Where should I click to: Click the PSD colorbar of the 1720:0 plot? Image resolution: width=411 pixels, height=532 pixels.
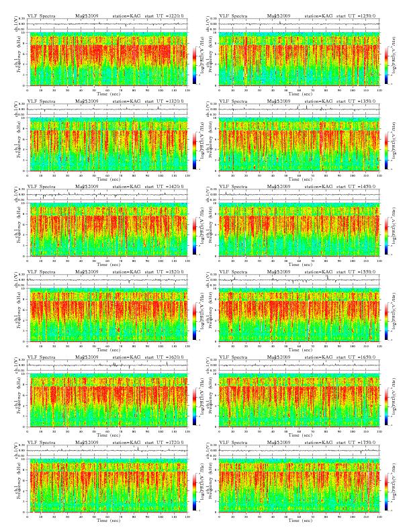tap(194, 492)
